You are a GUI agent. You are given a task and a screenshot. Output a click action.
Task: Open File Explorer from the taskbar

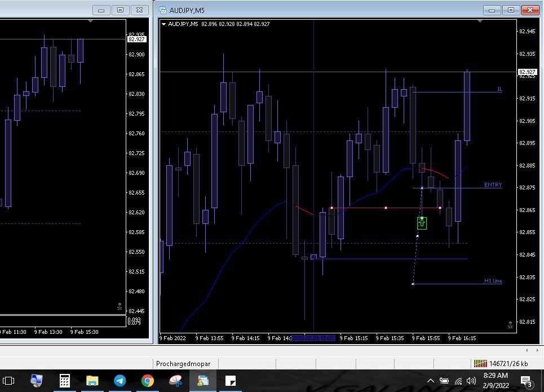coord(92,381)
